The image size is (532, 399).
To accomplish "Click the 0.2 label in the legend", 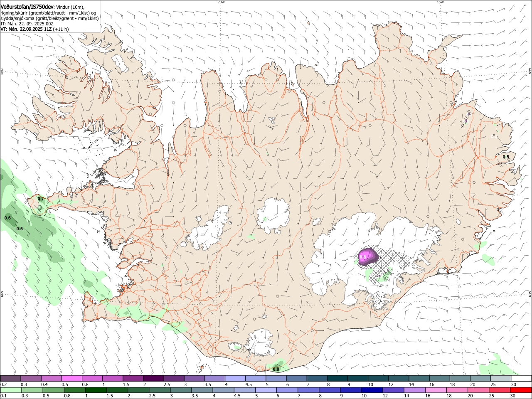I will pos(3,384).
